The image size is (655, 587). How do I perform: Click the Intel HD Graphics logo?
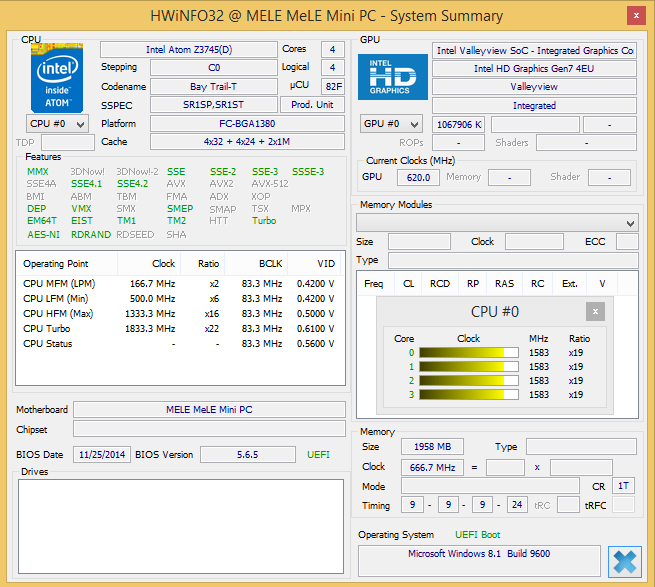[x=393, y=77]
